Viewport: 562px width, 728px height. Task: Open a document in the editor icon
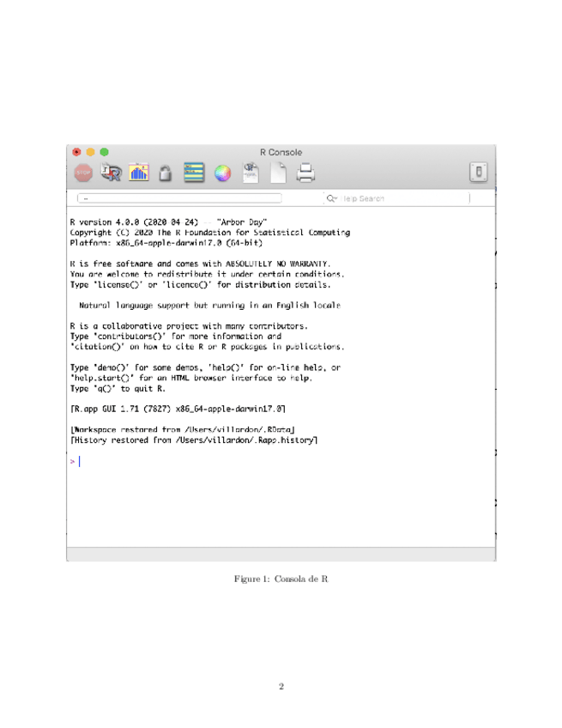point(251,173)
